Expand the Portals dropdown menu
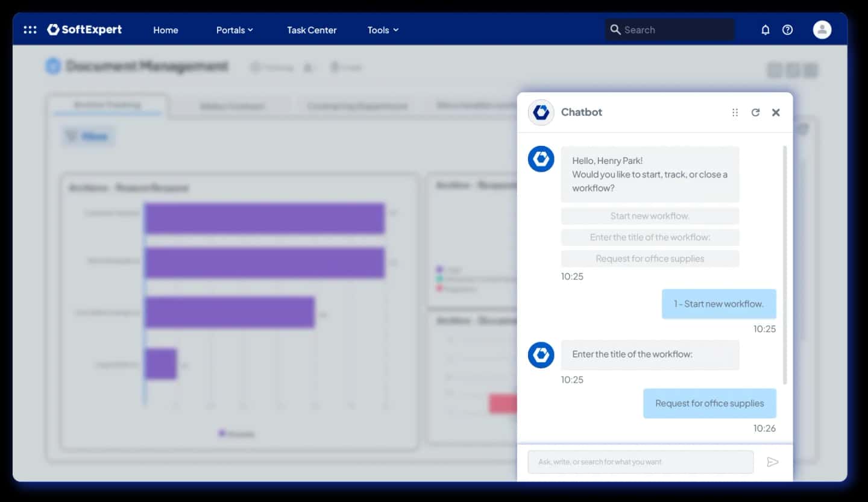This screenshot has width=868, height=502. pyautogui.click(x=234, y=30)
